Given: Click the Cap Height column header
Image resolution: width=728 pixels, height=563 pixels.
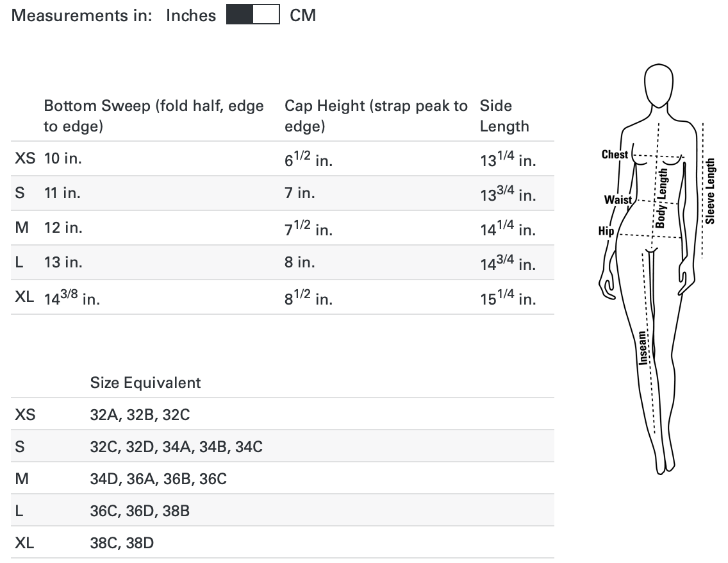Looking at the screenshot, I should [x=376, y=115].
